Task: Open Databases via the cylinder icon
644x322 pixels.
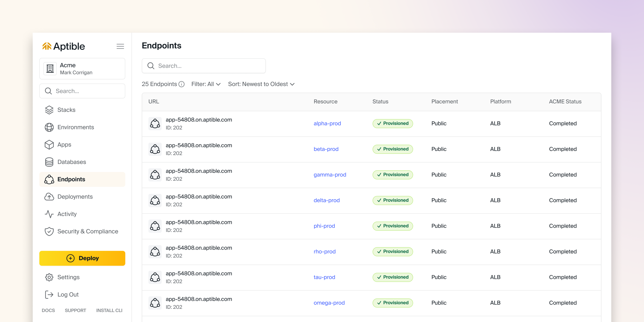Action: click(49, 162)
